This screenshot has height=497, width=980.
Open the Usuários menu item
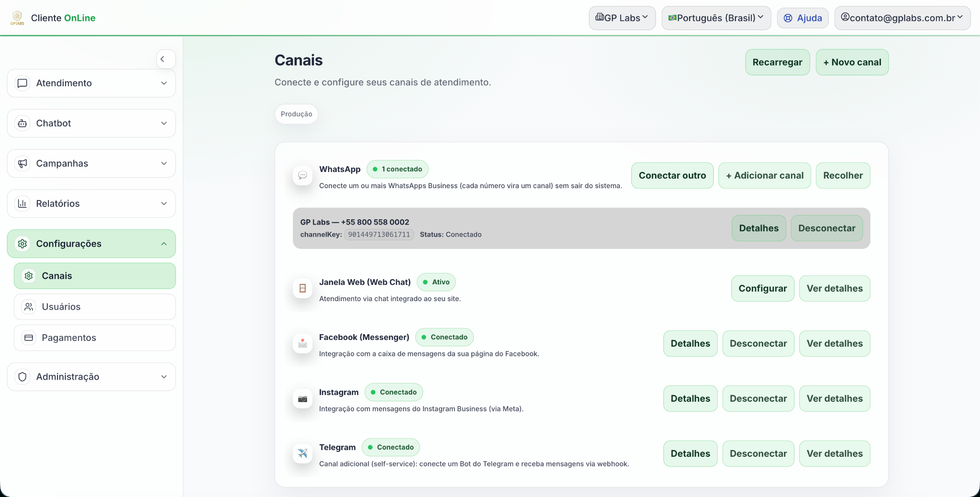coord(95,307)
